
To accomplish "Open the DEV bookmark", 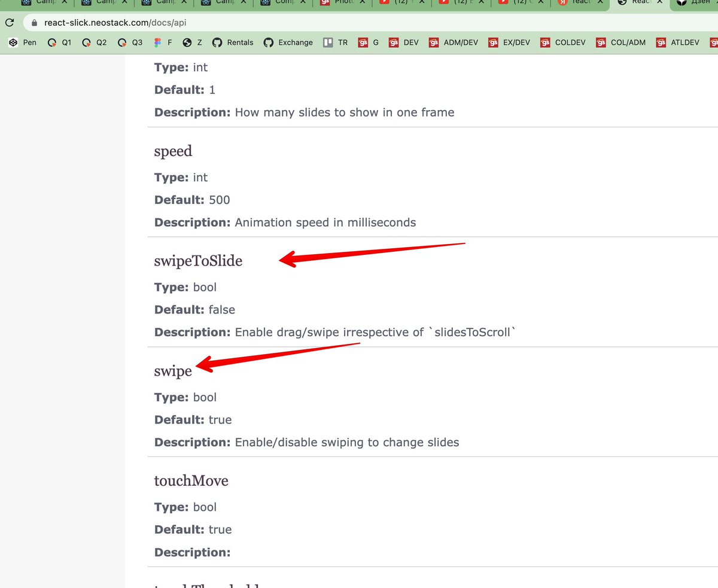I will tap(404, 42).
